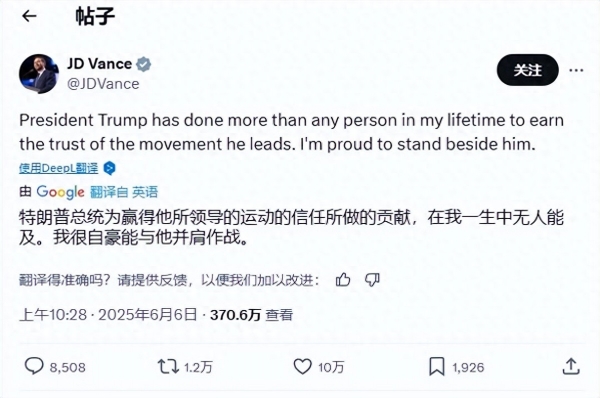The height and width of the screenshot is (398, 600).
Task: Bookmark this post
Action: click(437, 367)
